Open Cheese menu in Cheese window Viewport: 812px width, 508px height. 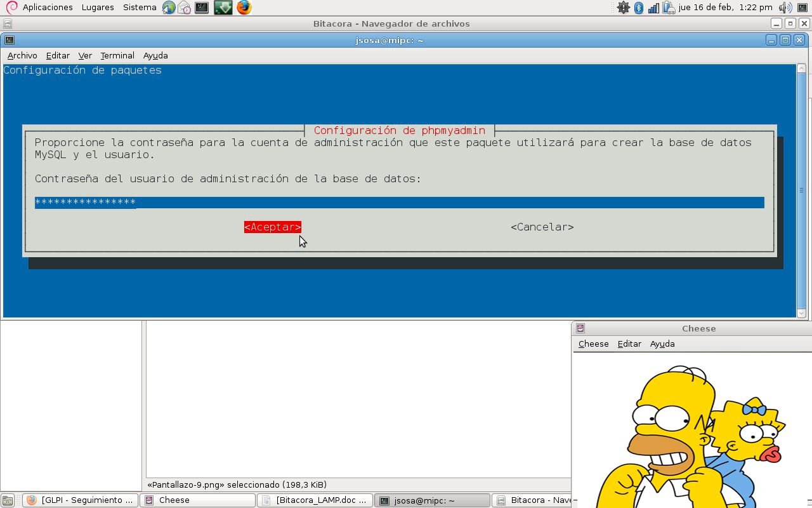(593, 344)
